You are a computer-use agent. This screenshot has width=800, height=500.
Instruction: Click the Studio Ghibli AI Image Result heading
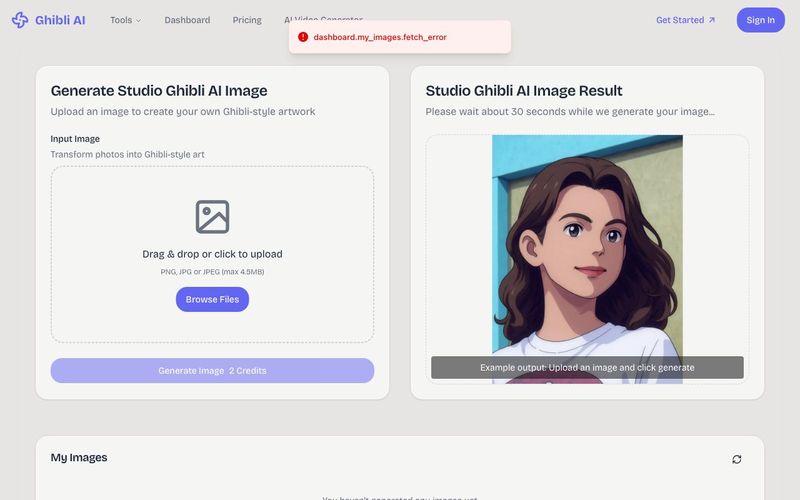click(x=524, y=91)
